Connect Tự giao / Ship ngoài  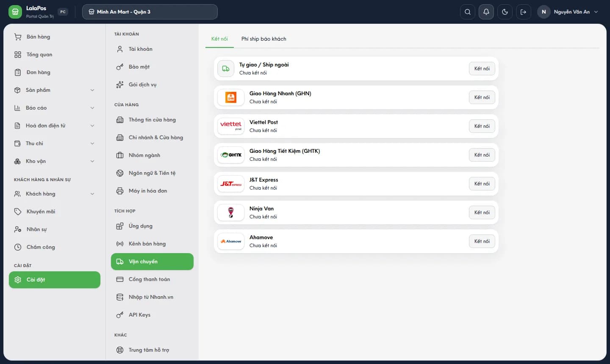click(482, 69)
